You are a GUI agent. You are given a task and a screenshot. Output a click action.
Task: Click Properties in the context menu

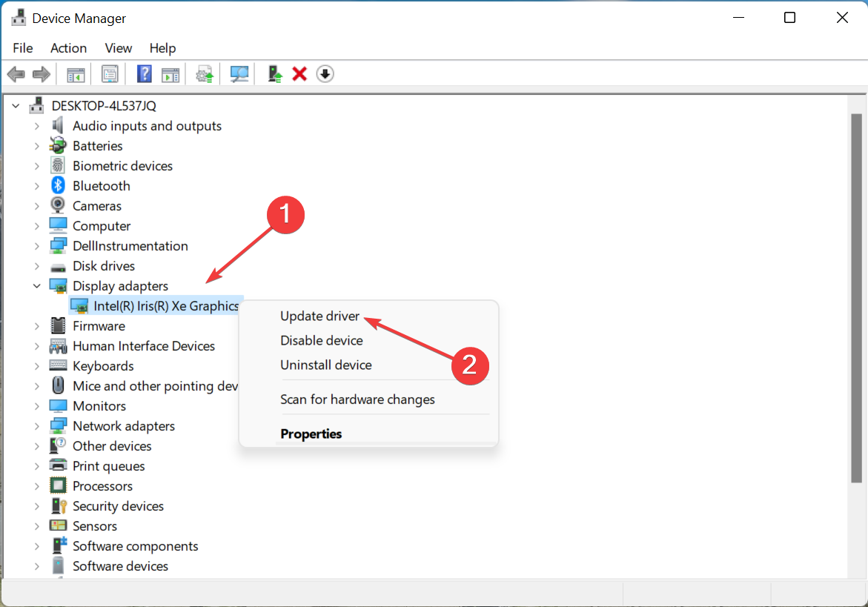(311, 434)
